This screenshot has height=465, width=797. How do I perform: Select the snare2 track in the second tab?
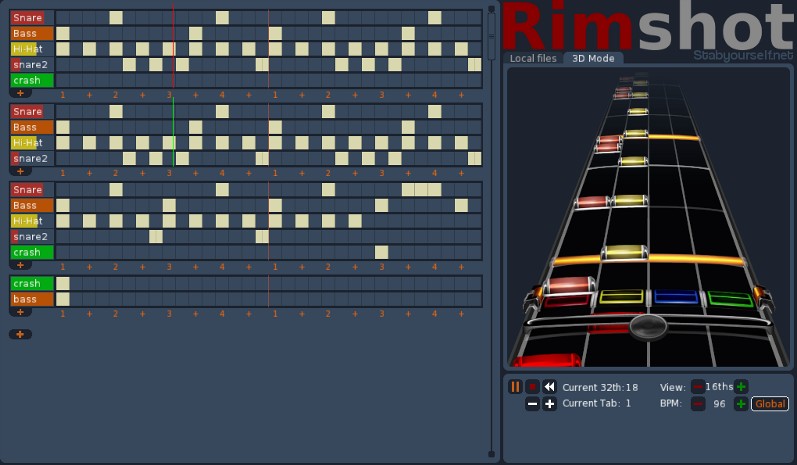pos(32,159)
